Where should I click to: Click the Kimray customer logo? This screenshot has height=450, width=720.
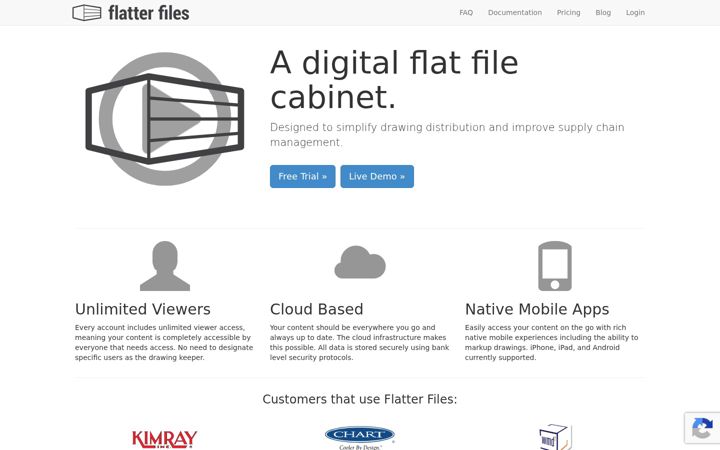point(164,439)
